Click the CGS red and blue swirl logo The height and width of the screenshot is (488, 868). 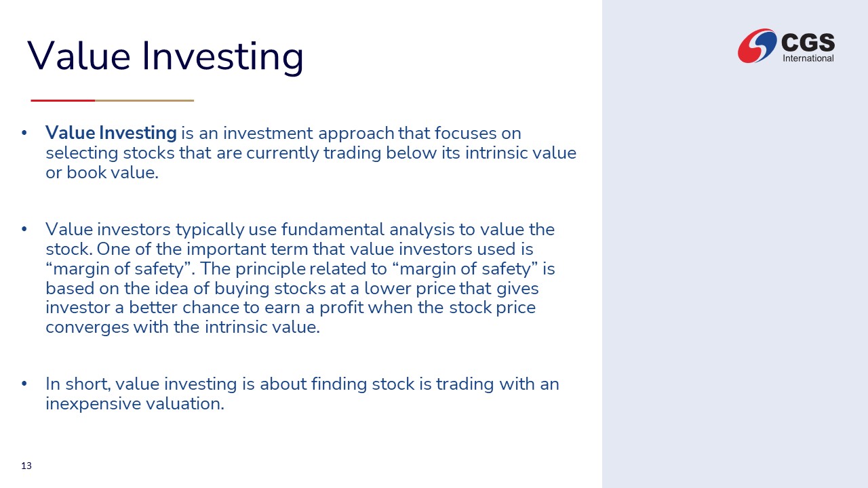click(x=757, y=45)
